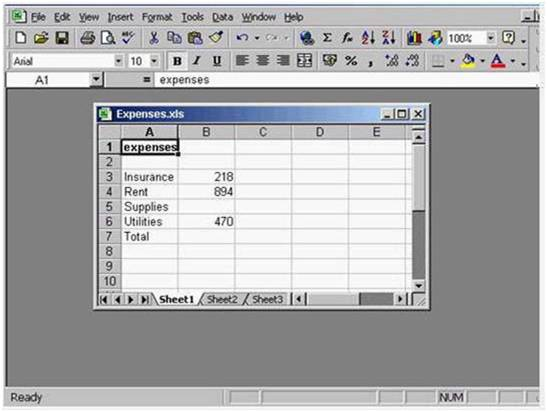The image size is (547, 412).
Task: Click the Merge and Center icon
Action: tap(304, 61)
